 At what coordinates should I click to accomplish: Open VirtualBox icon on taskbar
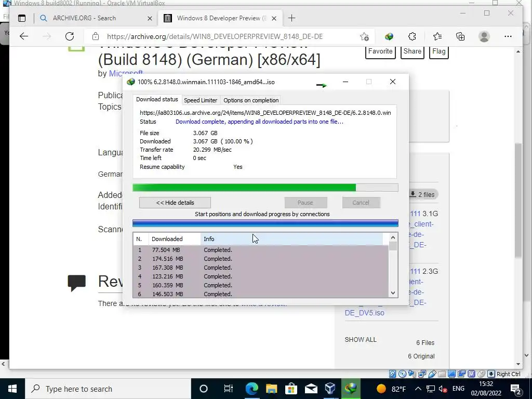tap(330, 389)
